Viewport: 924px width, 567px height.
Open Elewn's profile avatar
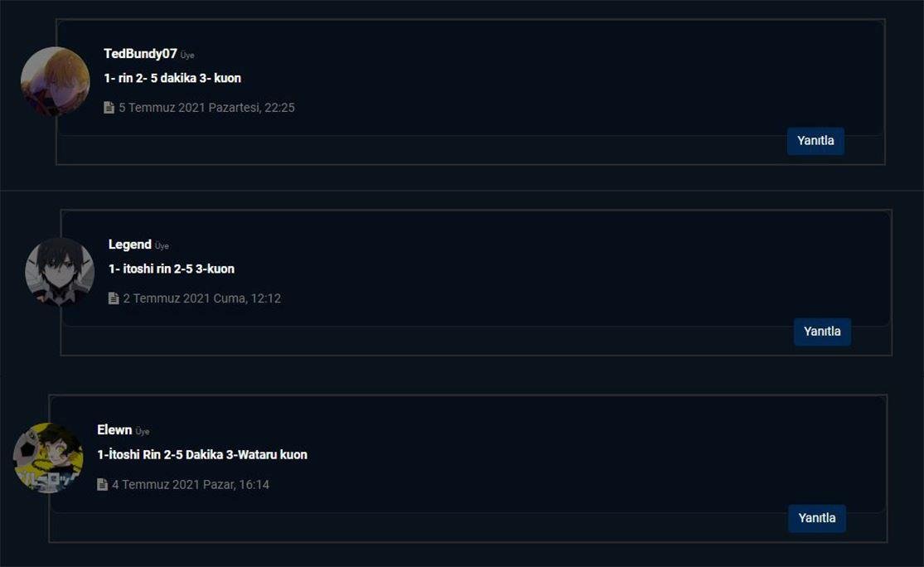[x=48, y=458]
